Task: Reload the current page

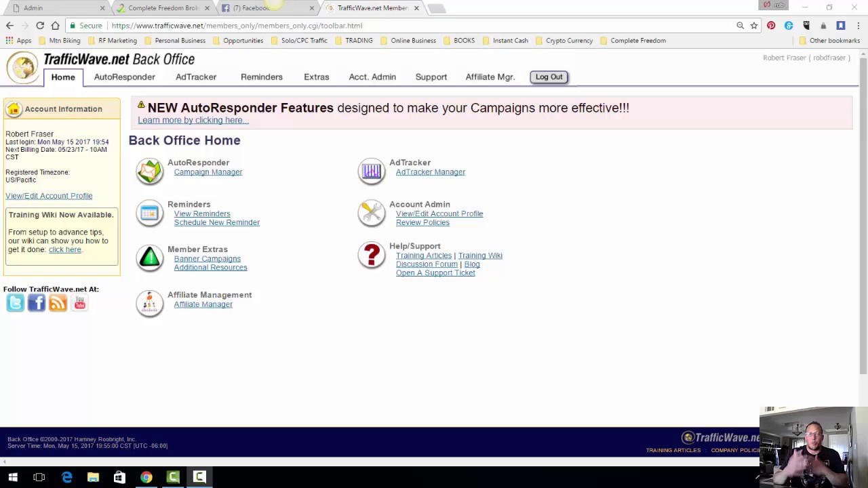Action: [x=40, y=26]
